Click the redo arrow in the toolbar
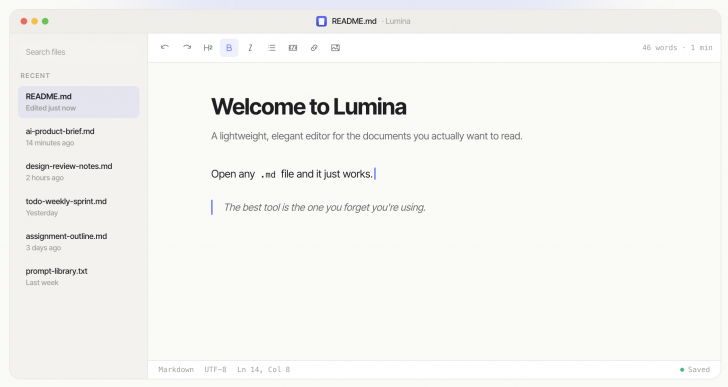The width and height of the screenshot is (728, 387). click(x=187, y=47)
